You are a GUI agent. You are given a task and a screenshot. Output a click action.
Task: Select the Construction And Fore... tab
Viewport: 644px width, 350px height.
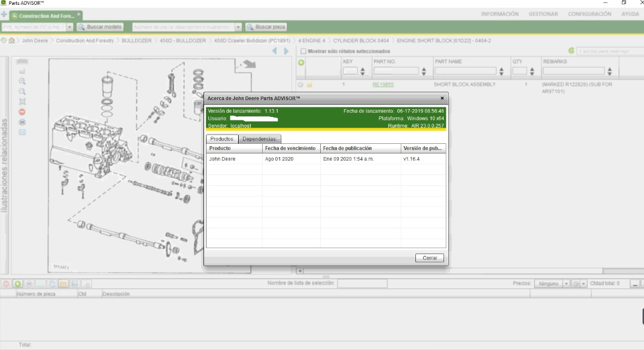click(45, 16)
